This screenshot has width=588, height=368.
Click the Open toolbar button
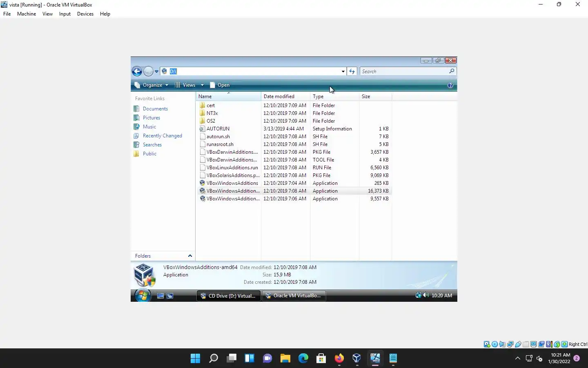point(220,85)
